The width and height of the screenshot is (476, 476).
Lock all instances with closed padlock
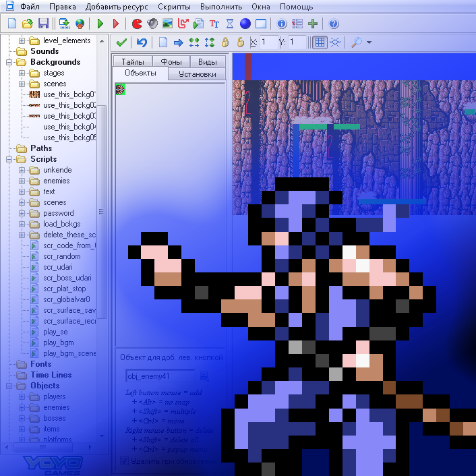(225, 42)
